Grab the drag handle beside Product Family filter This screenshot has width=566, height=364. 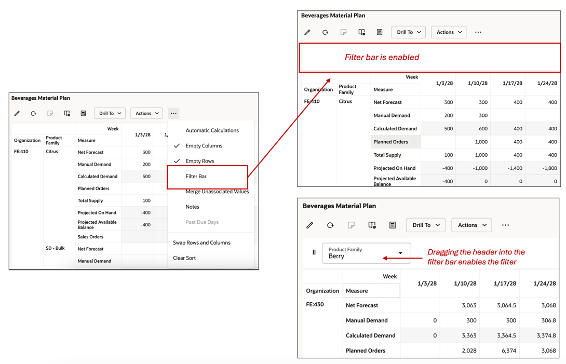click(x=314, y=252)
